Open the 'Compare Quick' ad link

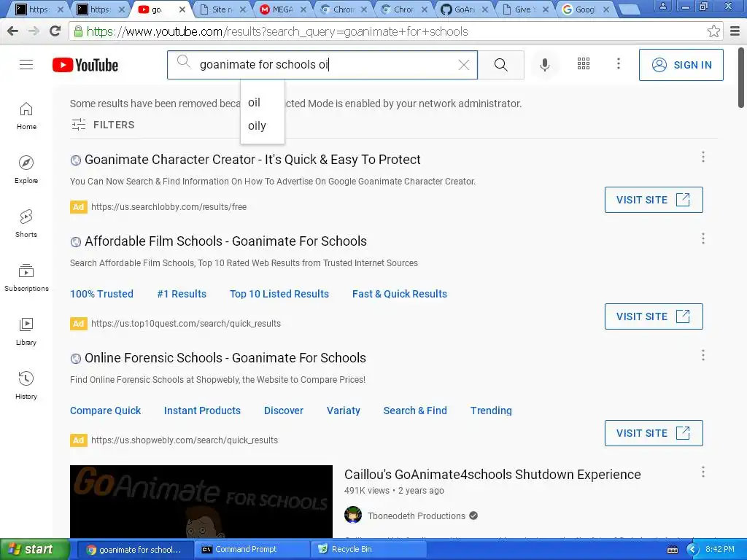pyautogui.click(x=105, y=411)
